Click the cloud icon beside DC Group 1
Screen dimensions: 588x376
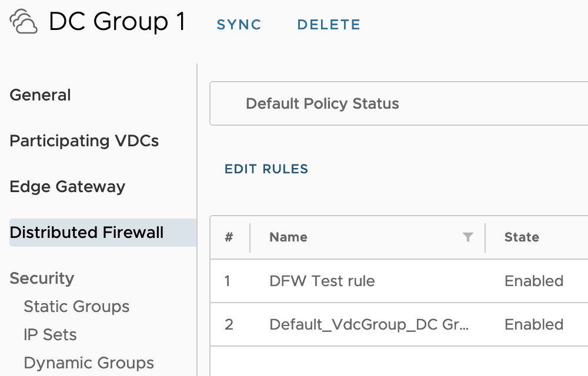click(x=24, y=22)
